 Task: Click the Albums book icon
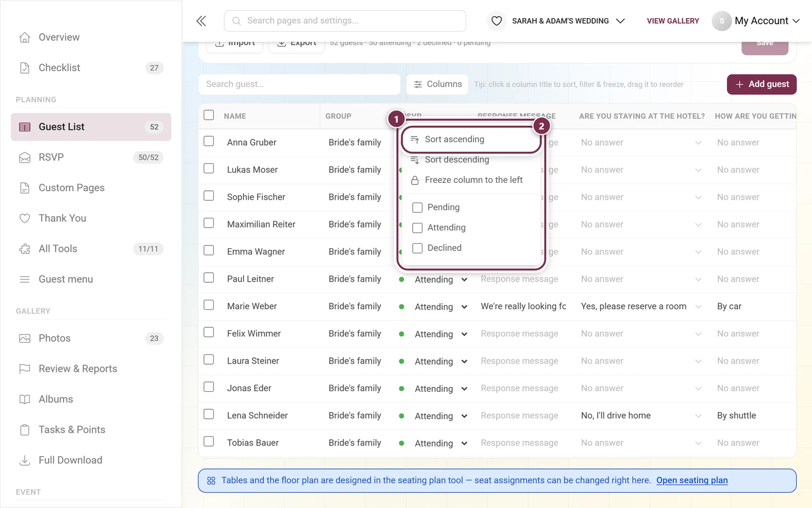click(x=25, y=400)
